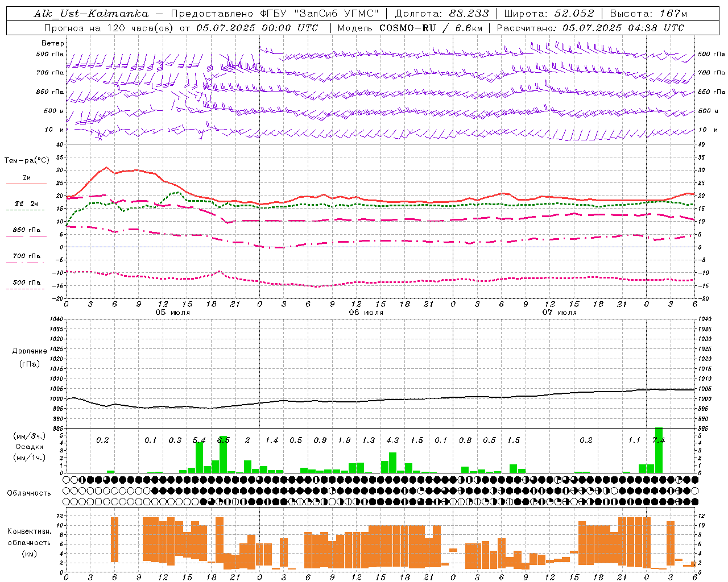Click the tallest green precipitation bar below 7.4

(659, 450)
